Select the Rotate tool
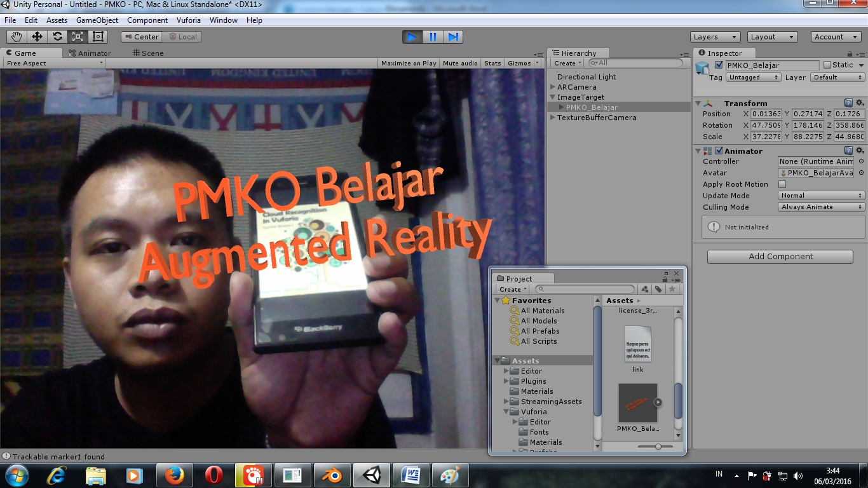The height and width of the screenshot is (488, 868). (x=57, y=37)
